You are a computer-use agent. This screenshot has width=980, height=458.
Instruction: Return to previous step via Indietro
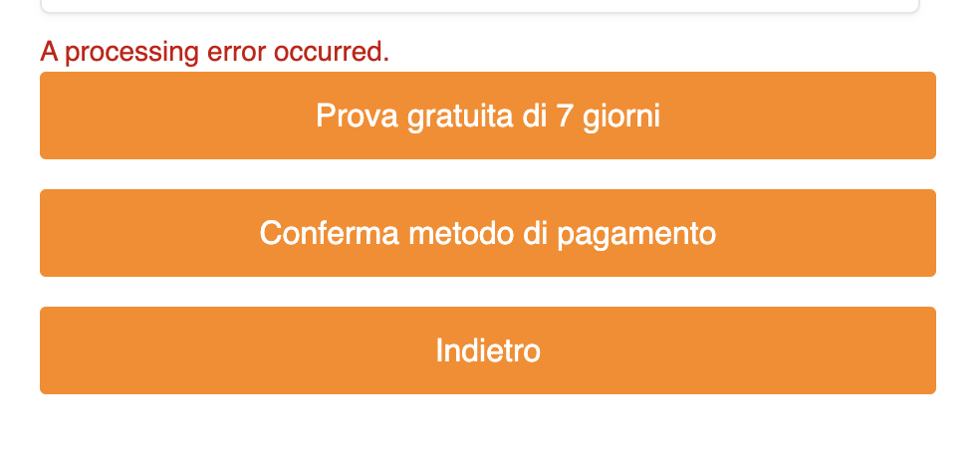[488, 350]
